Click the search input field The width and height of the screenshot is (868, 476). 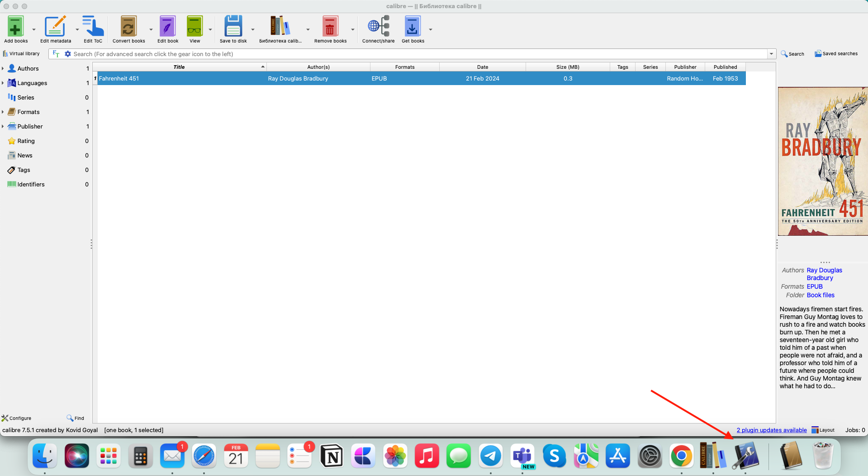pyautogui.click(x=420, y=54)
